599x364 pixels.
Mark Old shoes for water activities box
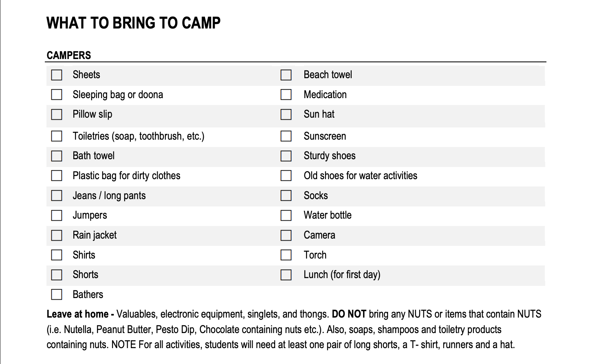point(286,175)
